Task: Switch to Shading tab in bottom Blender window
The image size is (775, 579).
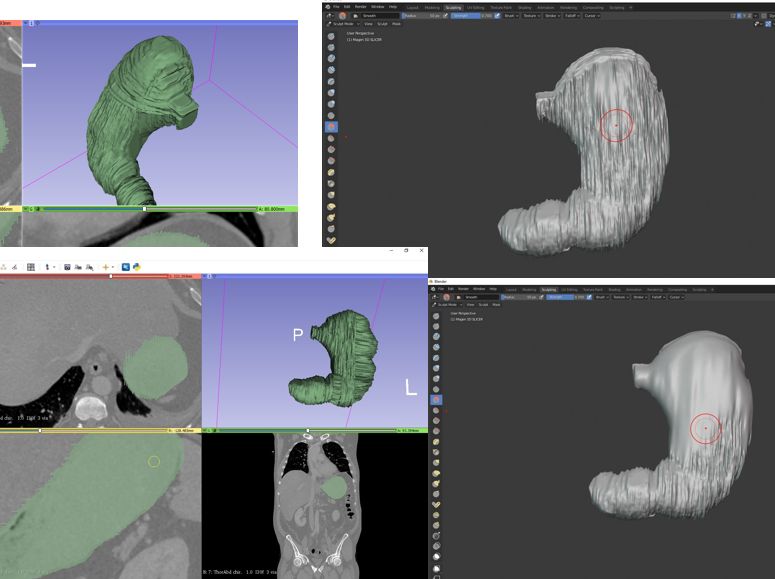Action: 614,289
